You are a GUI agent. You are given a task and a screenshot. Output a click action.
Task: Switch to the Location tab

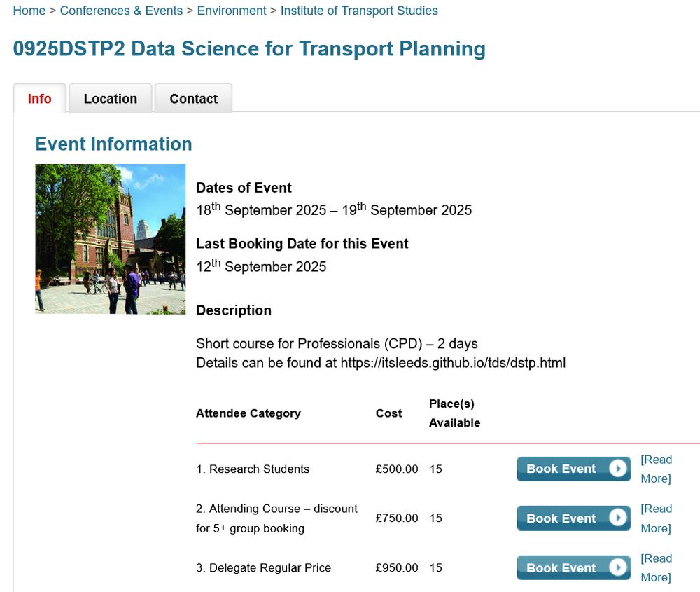pos(111,98)
